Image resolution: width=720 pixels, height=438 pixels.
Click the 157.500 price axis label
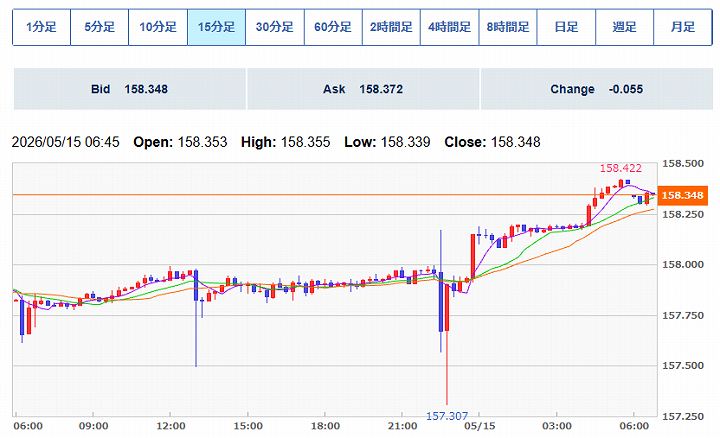682,366
